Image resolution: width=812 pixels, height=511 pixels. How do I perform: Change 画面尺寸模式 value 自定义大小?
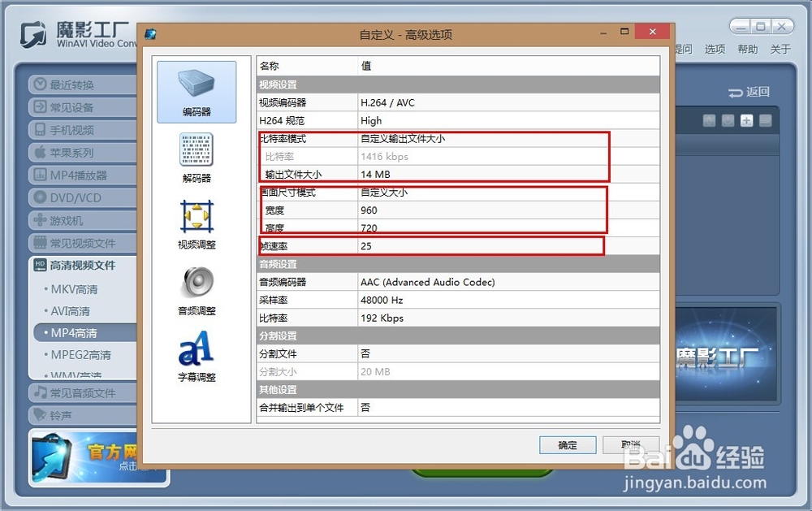[x=508, y=193]
